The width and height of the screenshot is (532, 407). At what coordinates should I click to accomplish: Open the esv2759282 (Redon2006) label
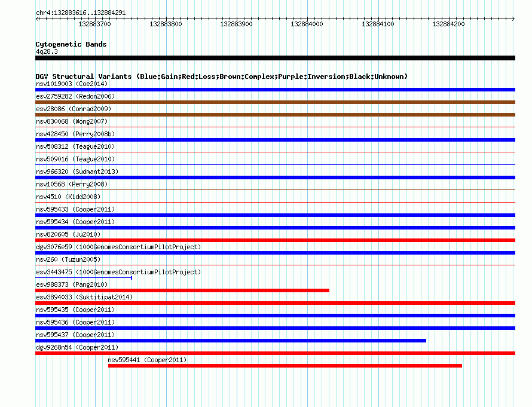pyautogui.click(x=75, y=96)
